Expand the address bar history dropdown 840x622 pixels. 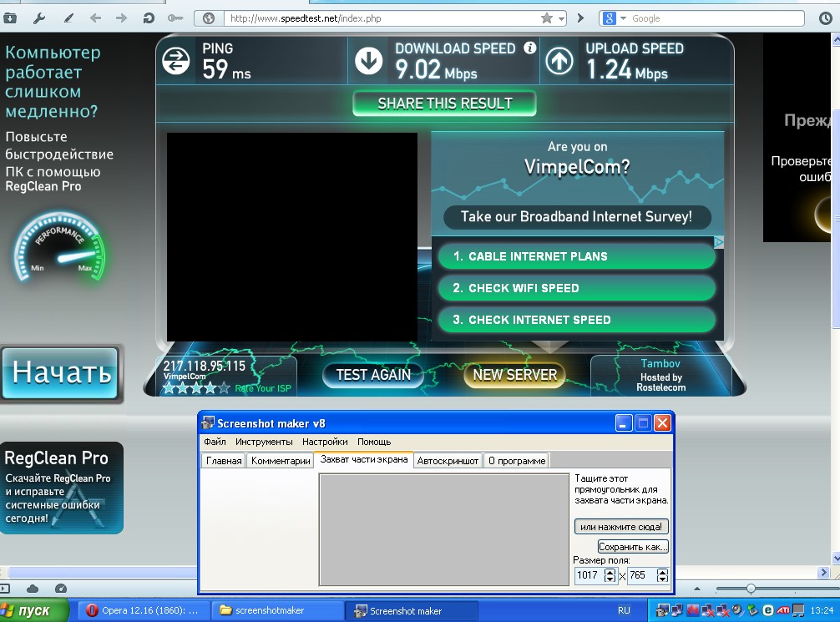pyautogui.click(x=561, y=18)
